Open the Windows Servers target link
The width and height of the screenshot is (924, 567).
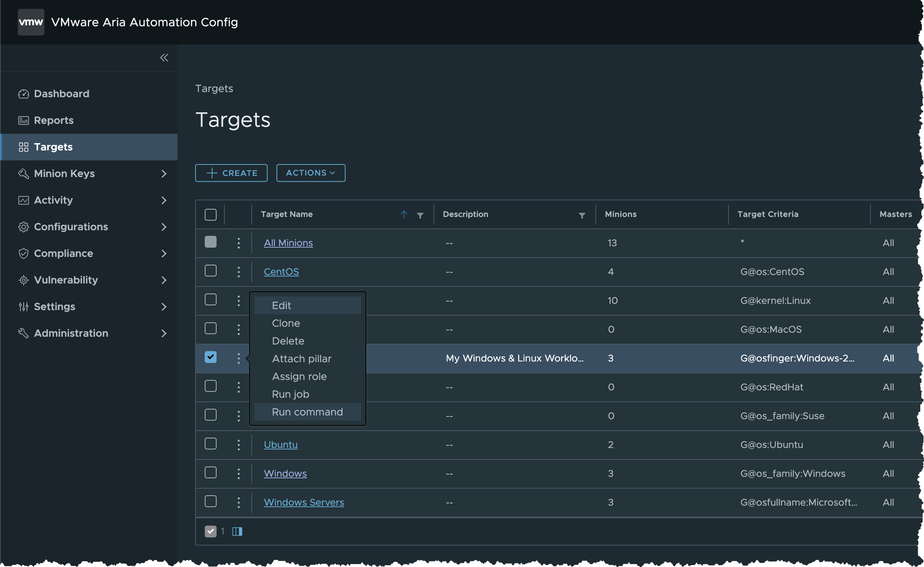click(x=304, y=502)
